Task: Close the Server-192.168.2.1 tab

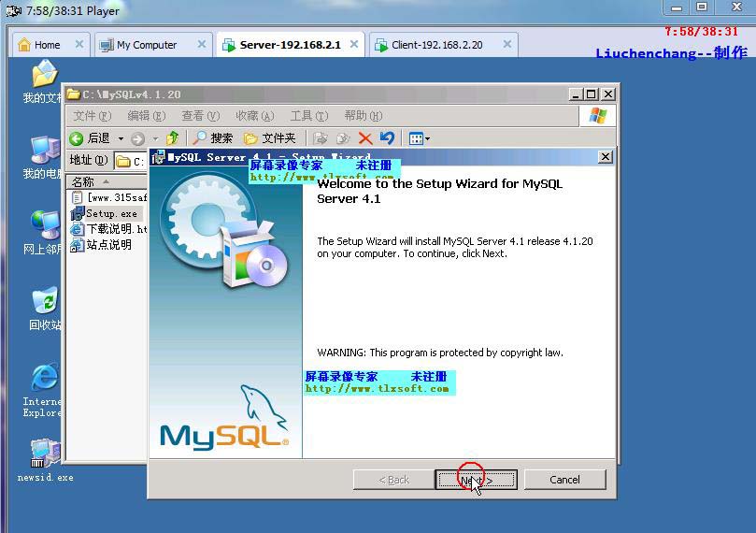Action: (354, 44)
